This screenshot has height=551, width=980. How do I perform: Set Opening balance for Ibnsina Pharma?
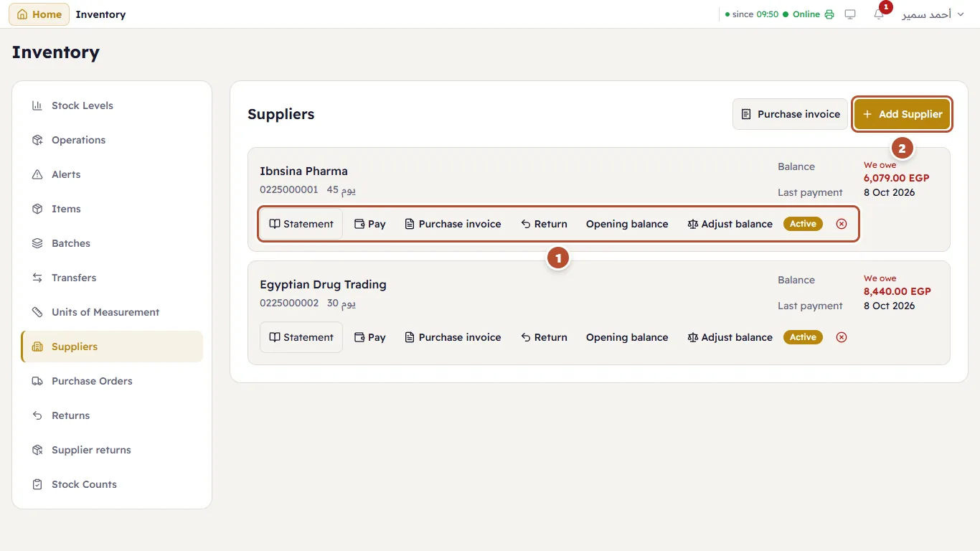[x=627, y=224]
